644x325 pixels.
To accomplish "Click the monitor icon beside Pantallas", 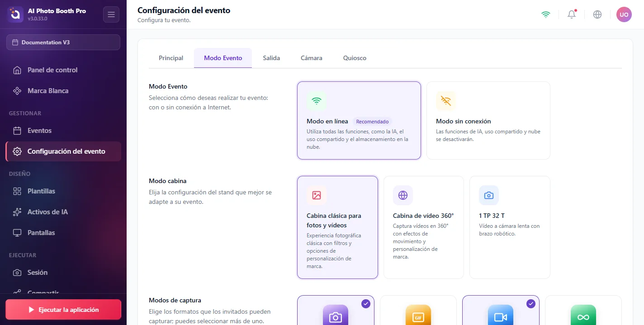I will click(x=17, y=233).
